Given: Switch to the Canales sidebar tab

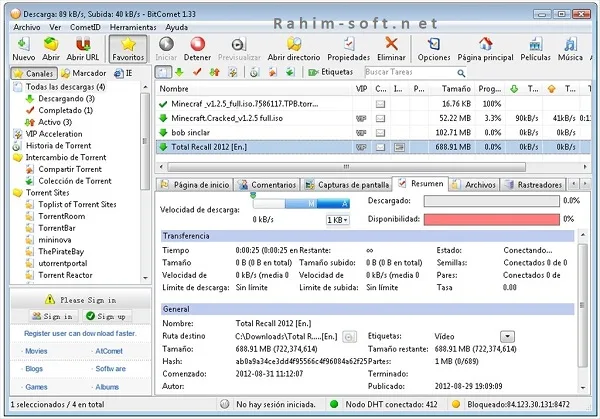Looking at the screenshot, I should coord(34,73).
